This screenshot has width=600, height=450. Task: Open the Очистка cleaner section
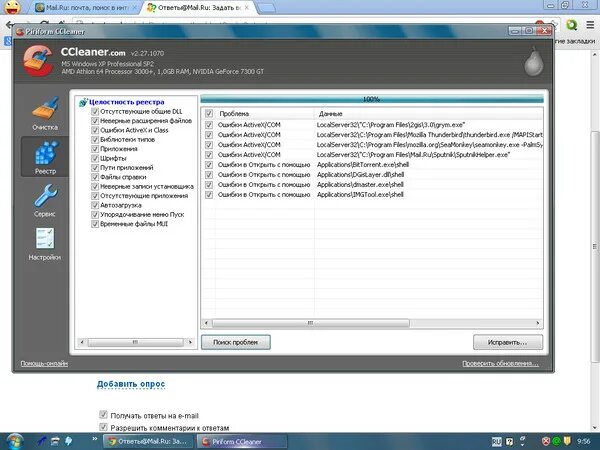45,114
